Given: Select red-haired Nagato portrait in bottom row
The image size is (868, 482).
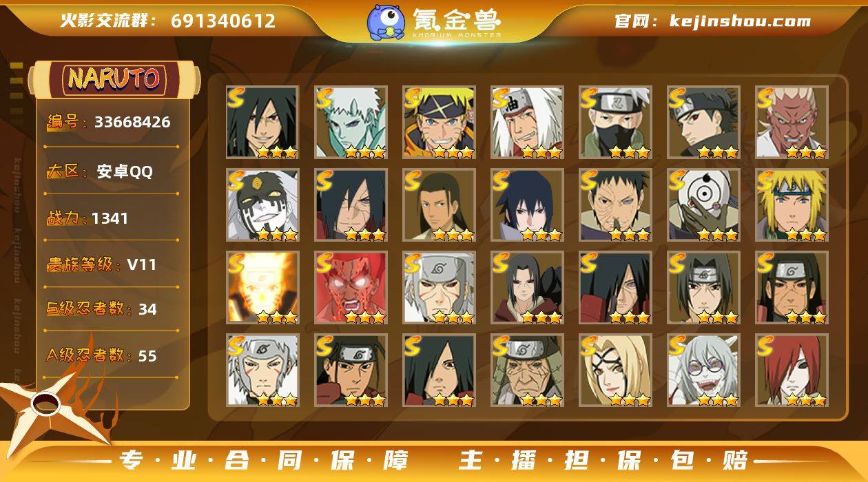Looking at the screenshot, I should 792,370.
